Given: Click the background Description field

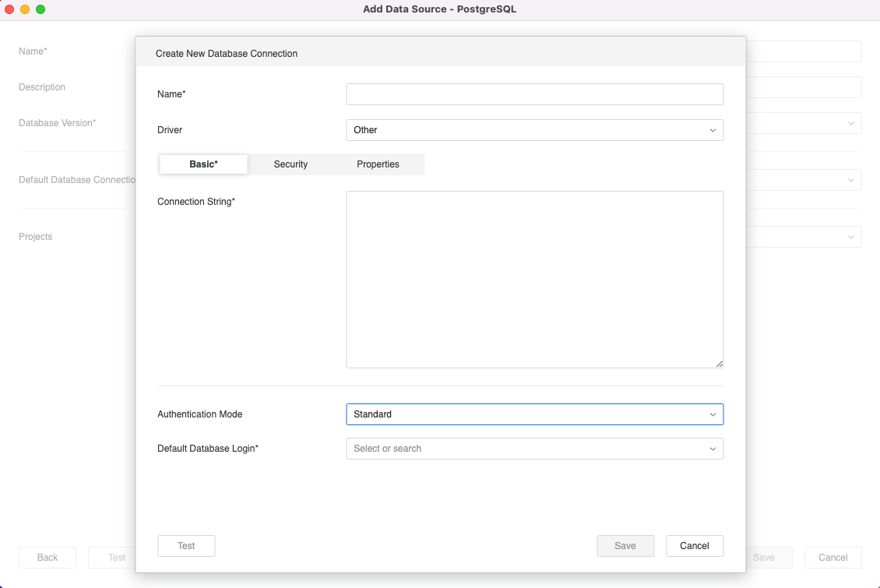Looking at the screenshot, I should [804, 87].
